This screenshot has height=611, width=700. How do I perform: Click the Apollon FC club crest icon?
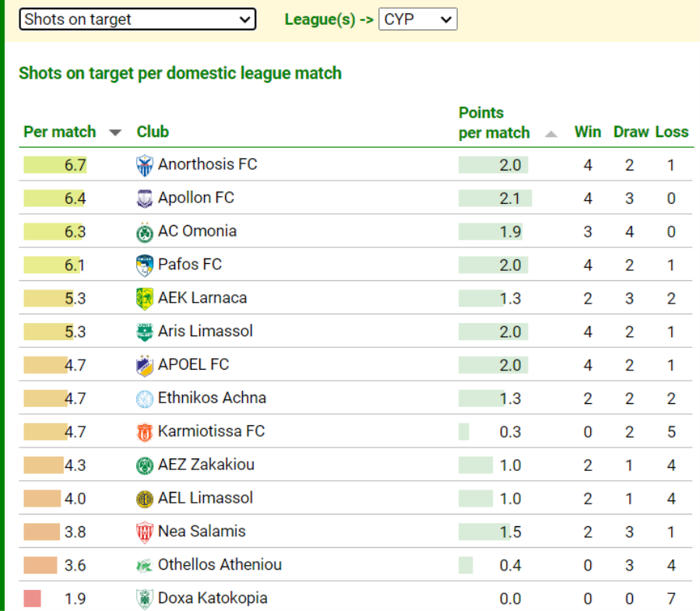click(145, 198)
